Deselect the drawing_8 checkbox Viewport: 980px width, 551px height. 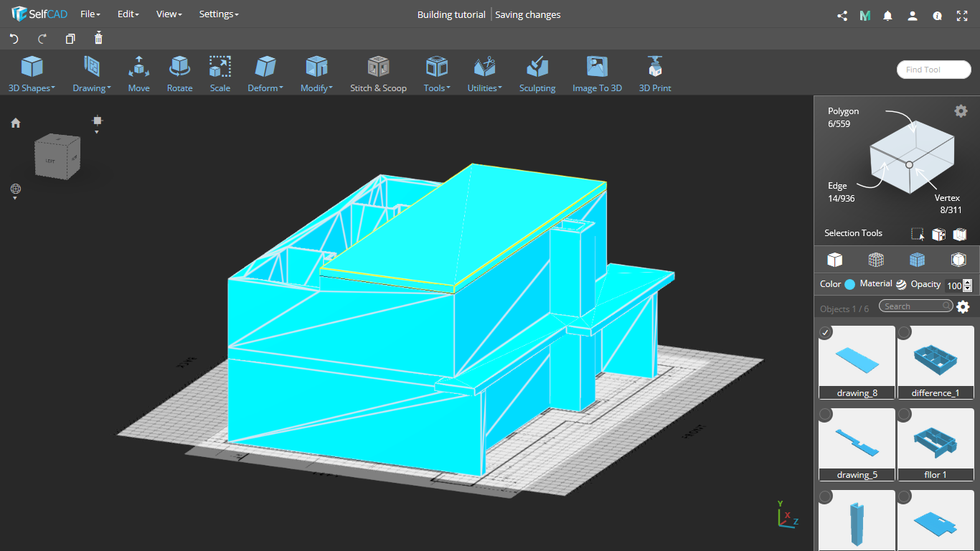pos(826,332)
